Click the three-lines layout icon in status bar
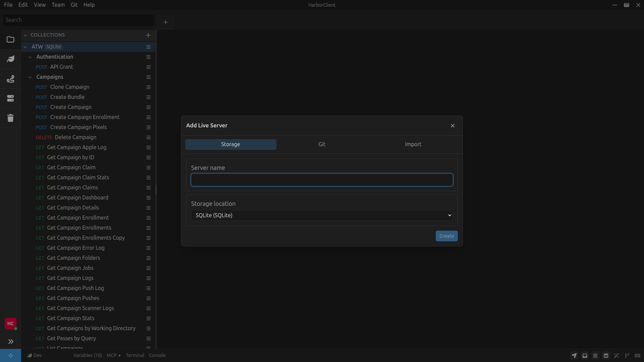Screen dimensions: 644x362 coord(595,355)
